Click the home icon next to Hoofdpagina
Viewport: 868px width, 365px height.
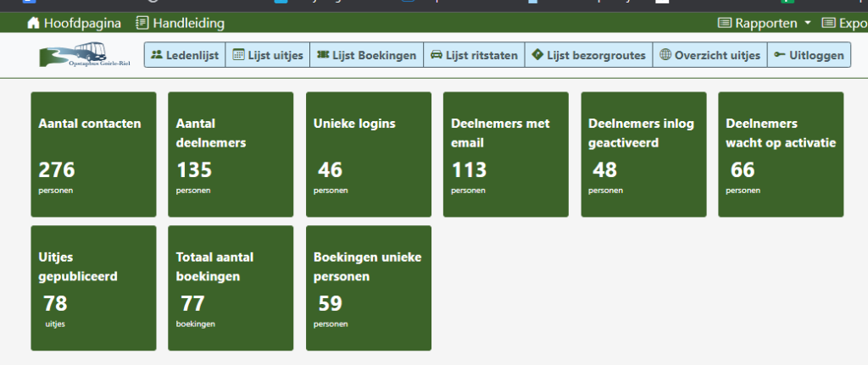34,23
